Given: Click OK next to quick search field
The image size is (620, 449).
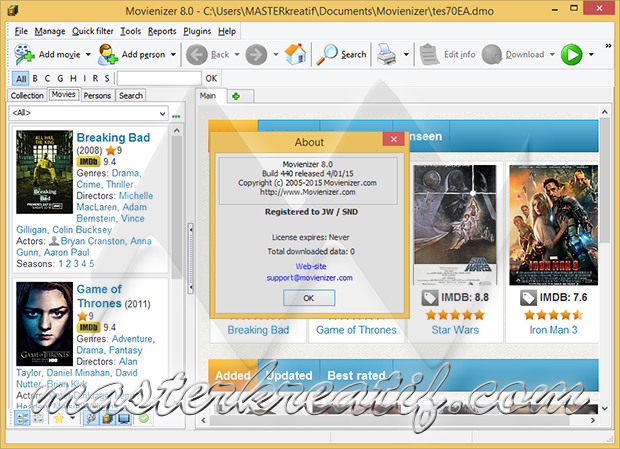Looking at the screenshot, I should 211,78.
